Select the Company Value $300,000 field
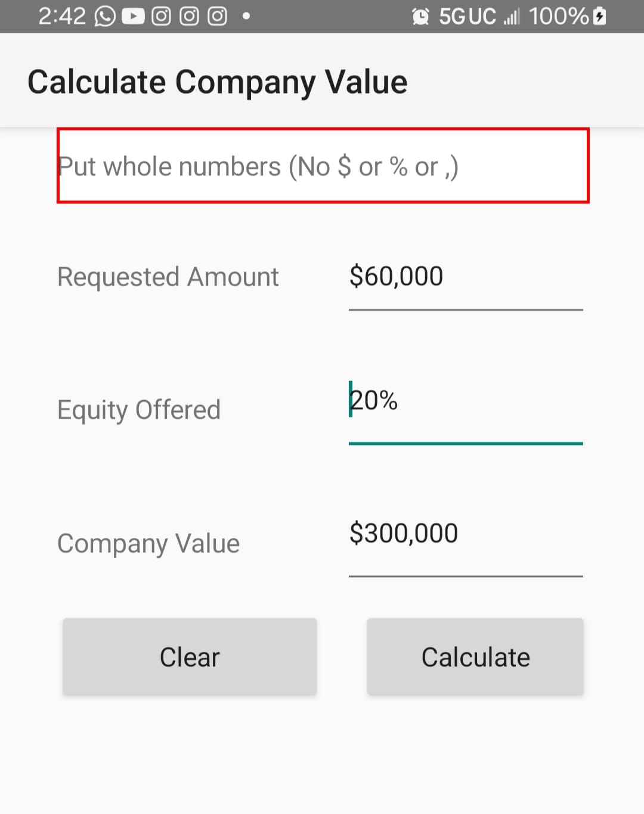 coord(465,534)
